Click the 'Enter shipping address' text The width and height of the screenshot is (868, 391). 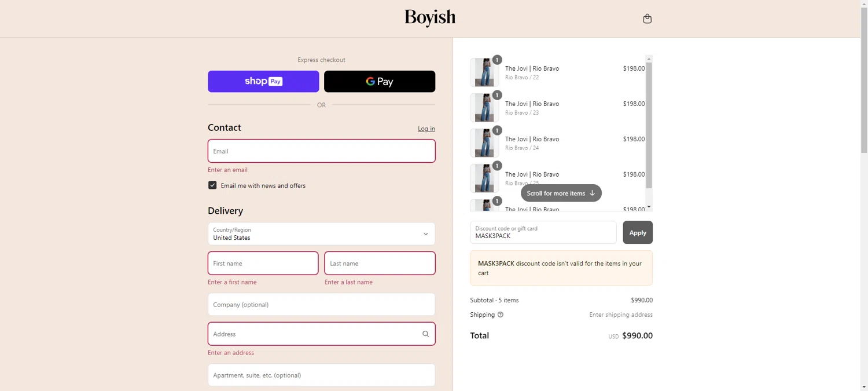[x=621, y=315]
